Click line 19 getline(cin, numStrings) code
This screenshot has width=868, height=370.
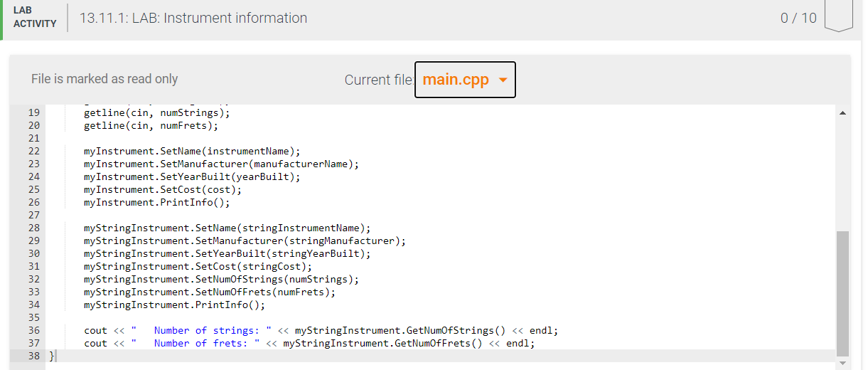[157, 112]
